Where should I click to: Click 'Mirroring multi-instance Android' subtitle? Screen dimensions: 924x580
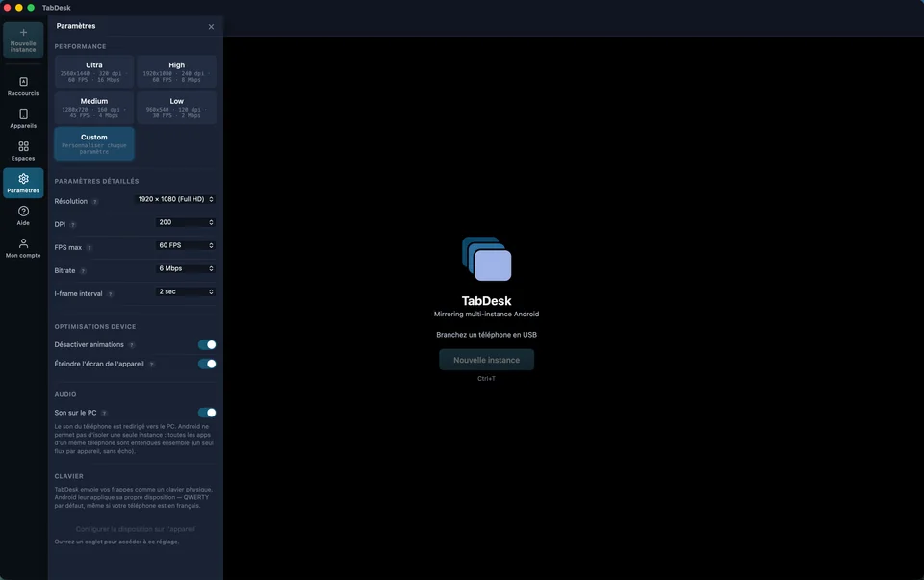pyautogui.click(x=487, y=314)
